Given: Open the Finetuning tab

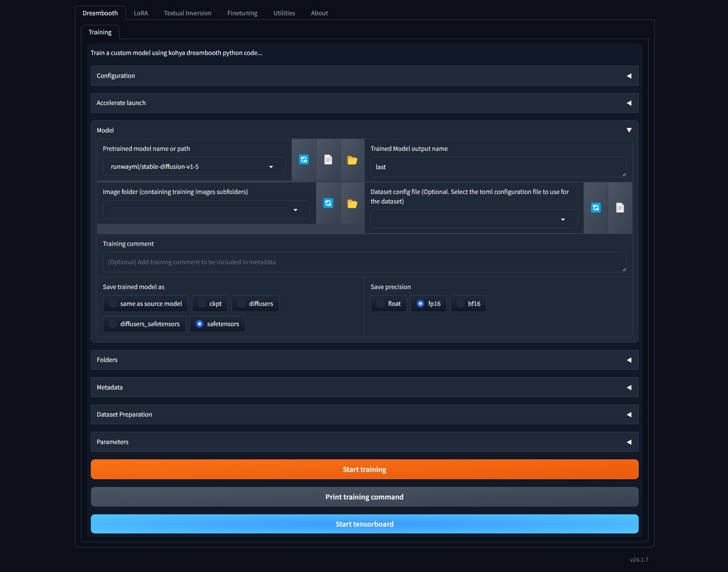Looking at the screenshot, I should tap(242, 13).
